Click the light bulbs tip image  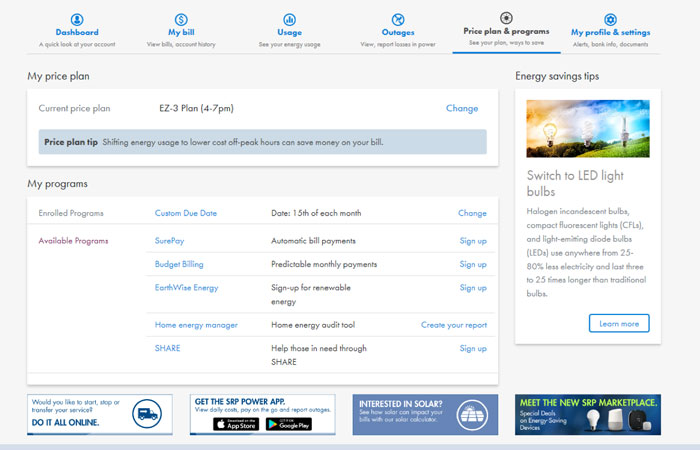pyautogui.click(x=588, y=129)
